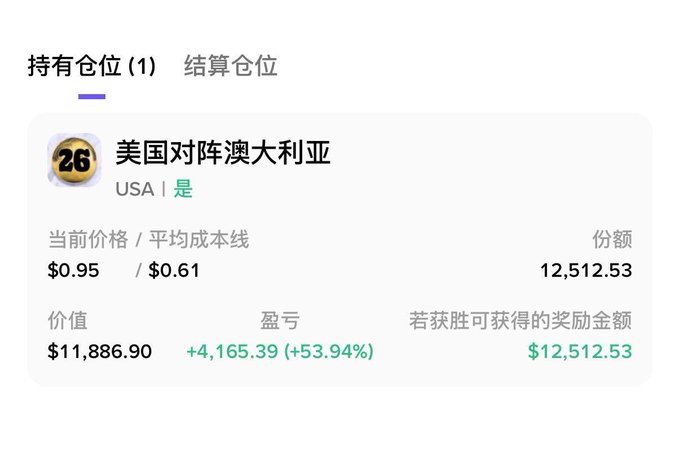Select the profit +4,165.39 (+53.94%)
This screenshot has width=680, height=464.
point(280,351)
